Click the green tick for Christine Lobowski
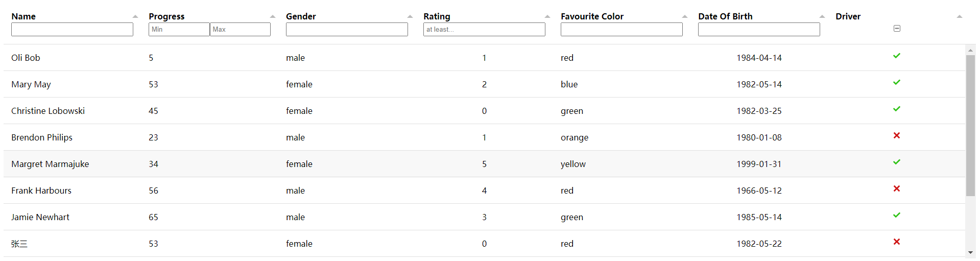 896,109
